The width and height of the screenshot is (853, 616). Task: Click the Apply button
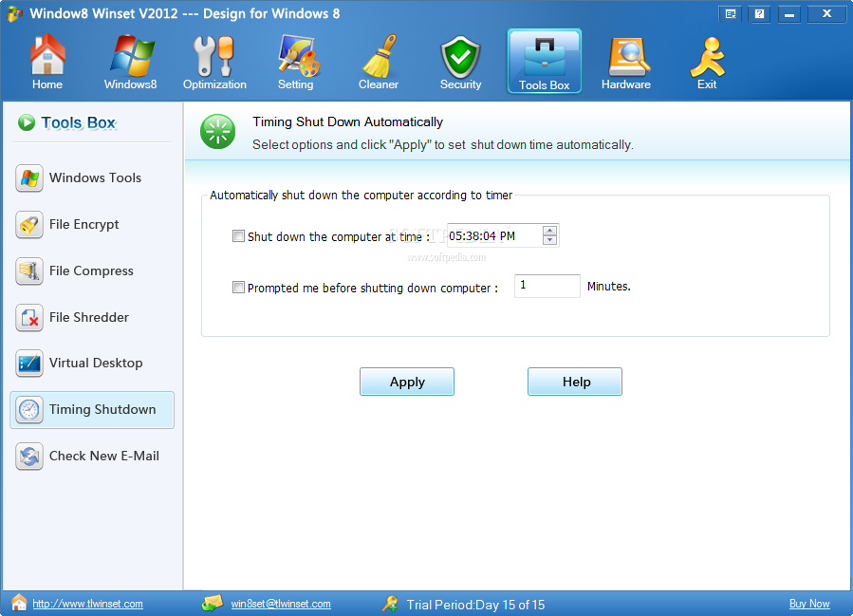[407, 382]
